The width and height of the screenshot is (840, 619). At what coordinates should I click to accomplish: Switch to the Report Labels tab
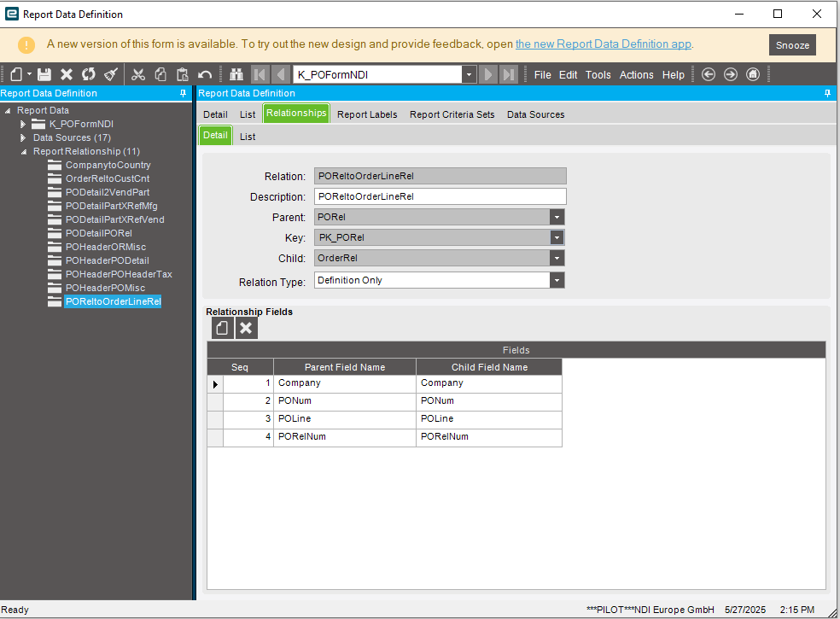pos(367,114)
